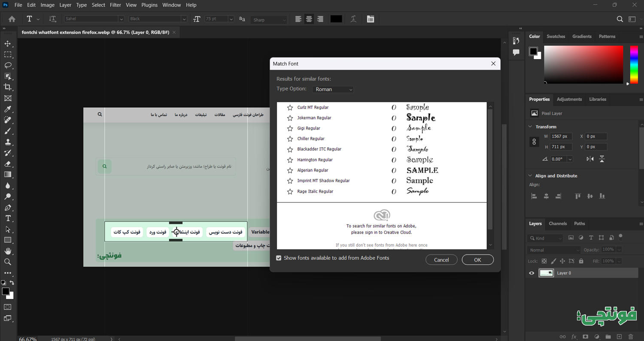644x341 pixels.
Task: Select the Move tool
Action: (8, 43)
